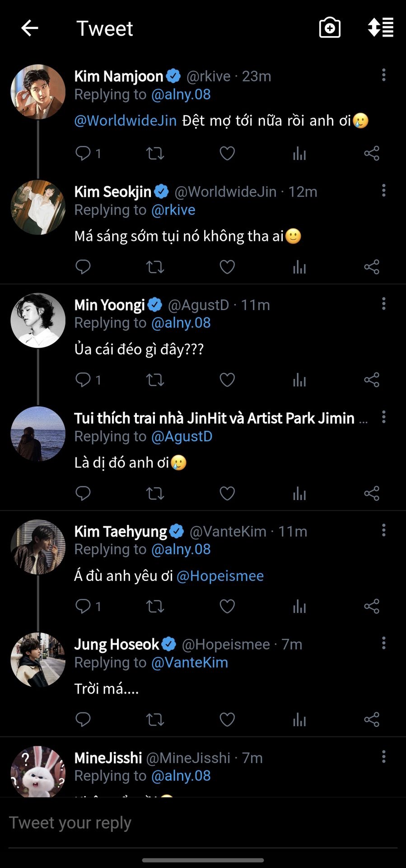This screenshot has width=406, height=868.
Task: Open more options on Kim Namjoon's tweet
Action: click(384, 75)
